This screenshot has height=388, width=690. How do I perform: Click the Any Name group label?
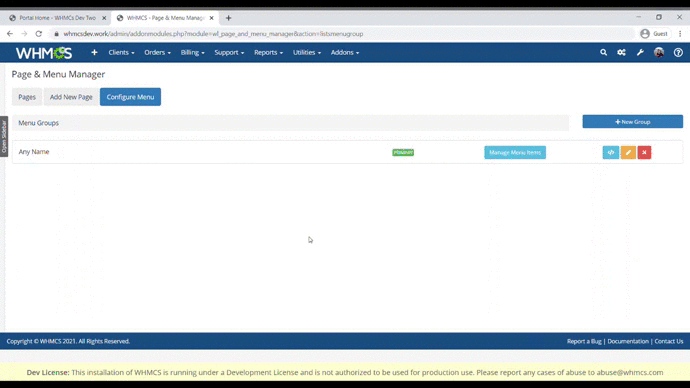tap(34, 152)
